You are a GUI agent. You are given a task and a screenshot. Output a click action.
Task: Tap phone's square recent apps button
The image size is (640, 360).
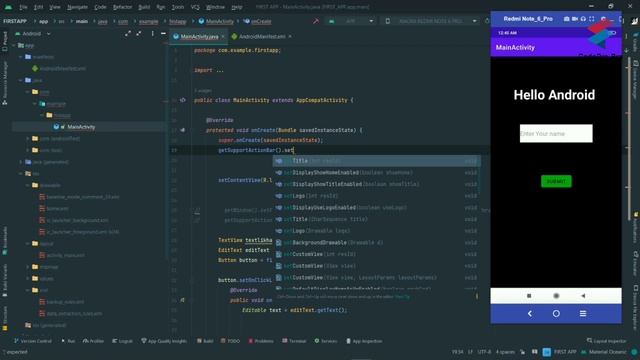point(529,296)
